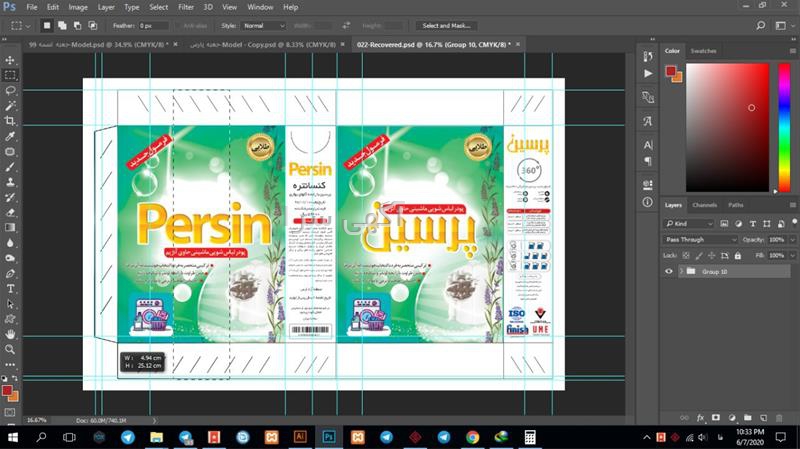Select the Hand tool

tap(10, 333)
